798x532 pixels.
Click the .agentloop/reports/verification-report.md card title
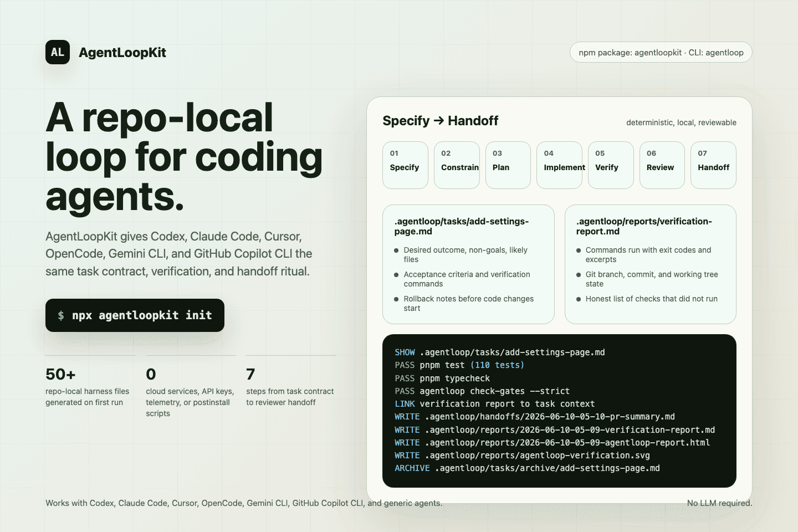644,226
